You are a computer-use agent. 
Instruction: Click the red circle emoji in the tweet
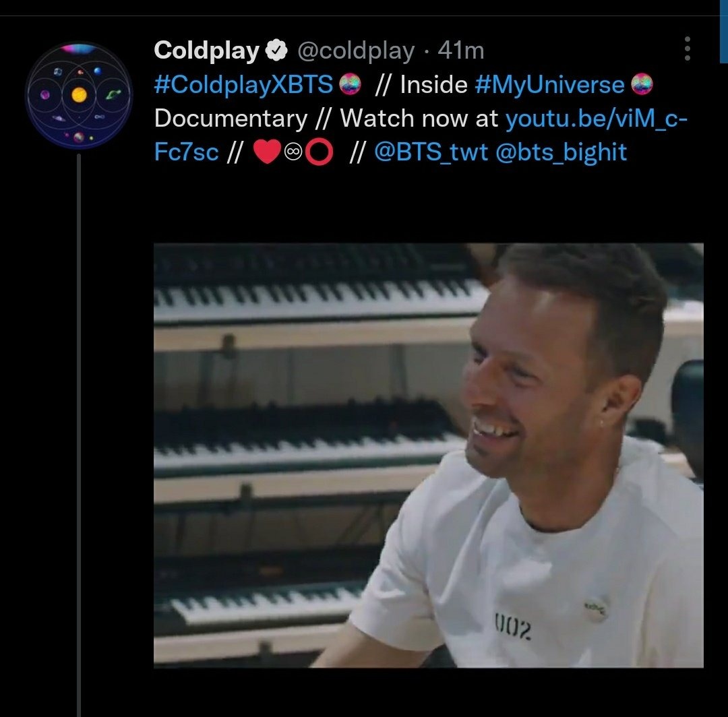tap(318, 152)
